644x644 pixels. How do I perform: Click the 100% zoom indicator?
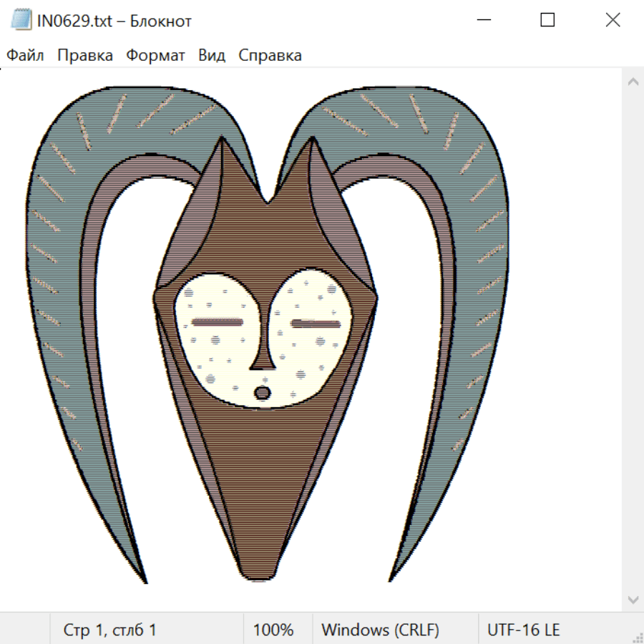tap(273, 630)
